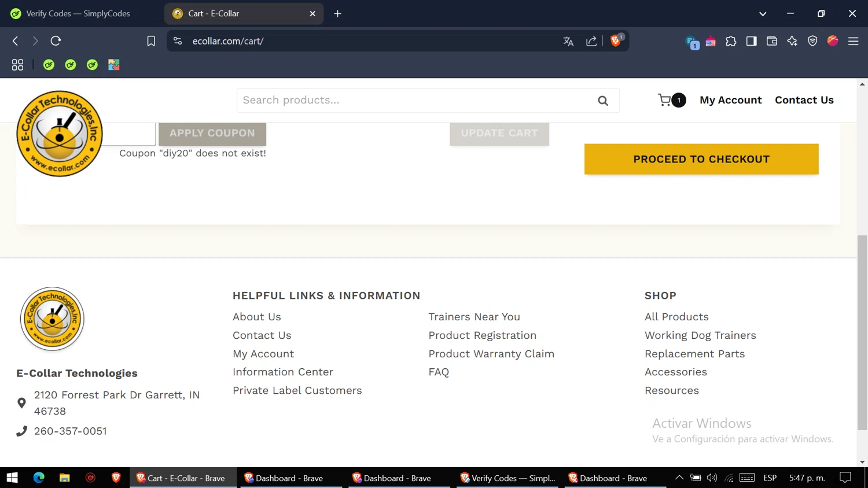Open the Private Label Customers link

click(297, 390)
